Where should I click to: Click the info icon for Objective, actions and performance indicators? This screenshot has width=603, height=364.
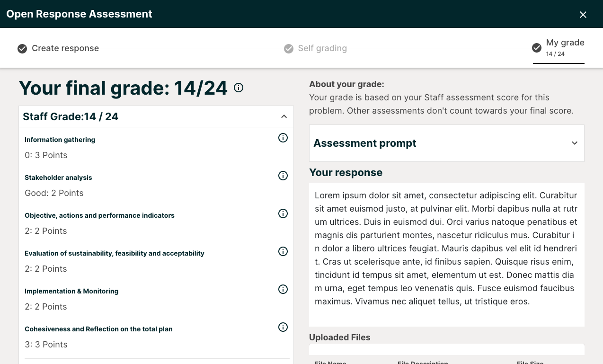[283, 213]
